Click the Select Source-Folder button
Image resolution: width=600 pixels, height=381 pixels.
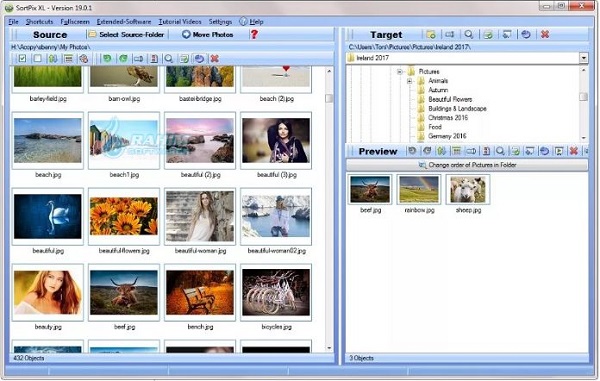pos(126,34)
